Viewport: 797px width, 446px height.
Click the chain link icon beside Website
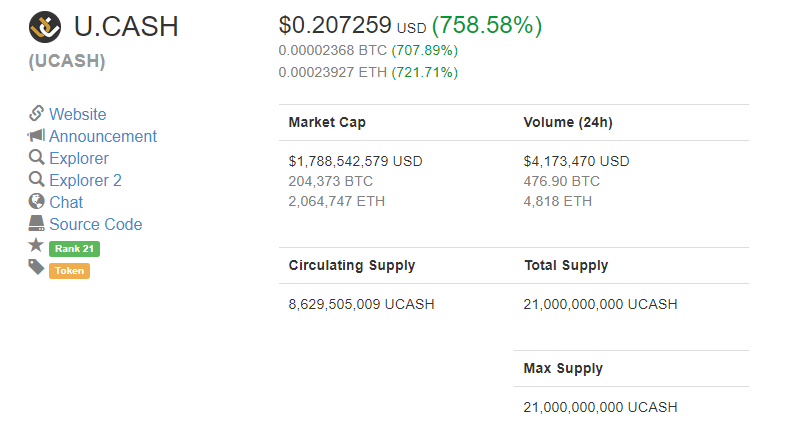[36, 114]
